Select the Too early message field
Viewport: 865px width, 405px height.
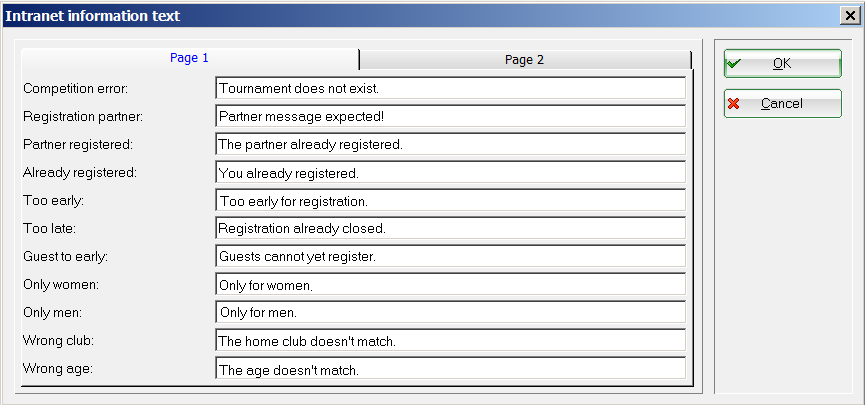(x=450, y=200)
